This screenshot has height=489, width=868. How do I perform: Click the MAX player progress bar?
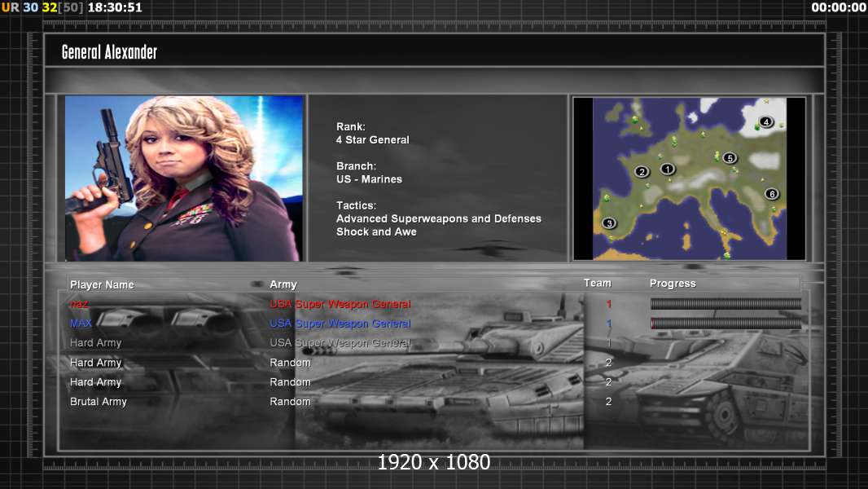726,323
